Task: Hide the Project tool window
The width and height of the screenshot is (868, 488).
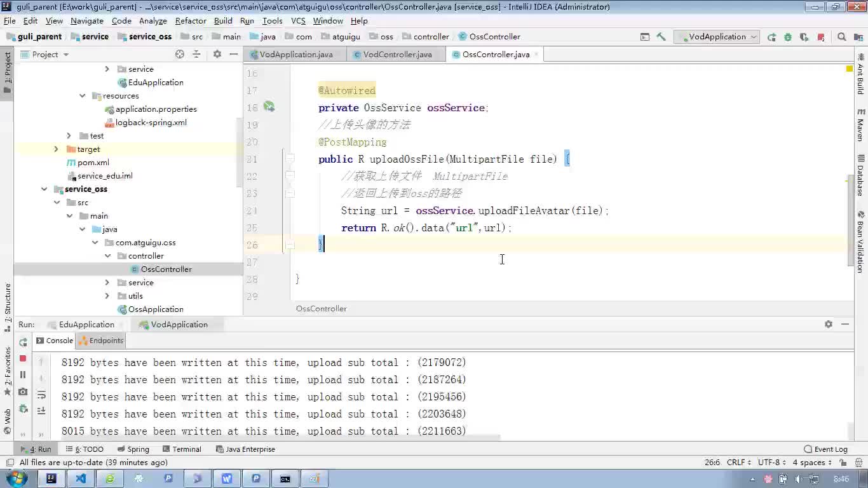Action: coord(233,55)
